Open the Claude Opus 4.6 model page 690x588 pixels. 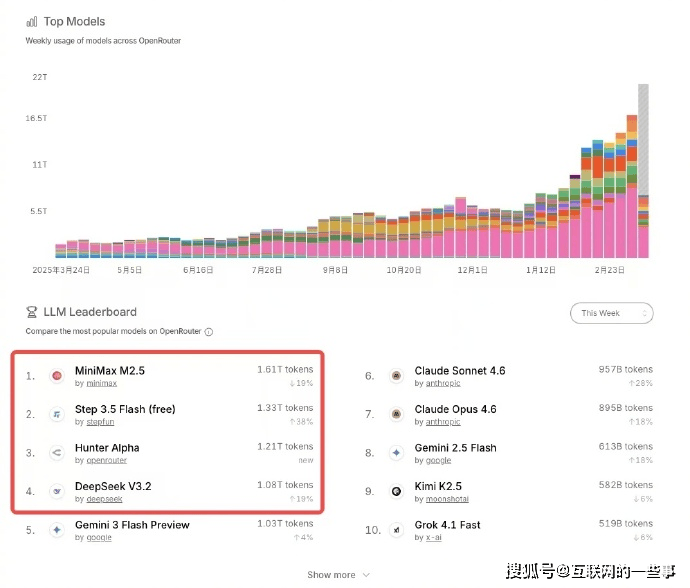455,409
